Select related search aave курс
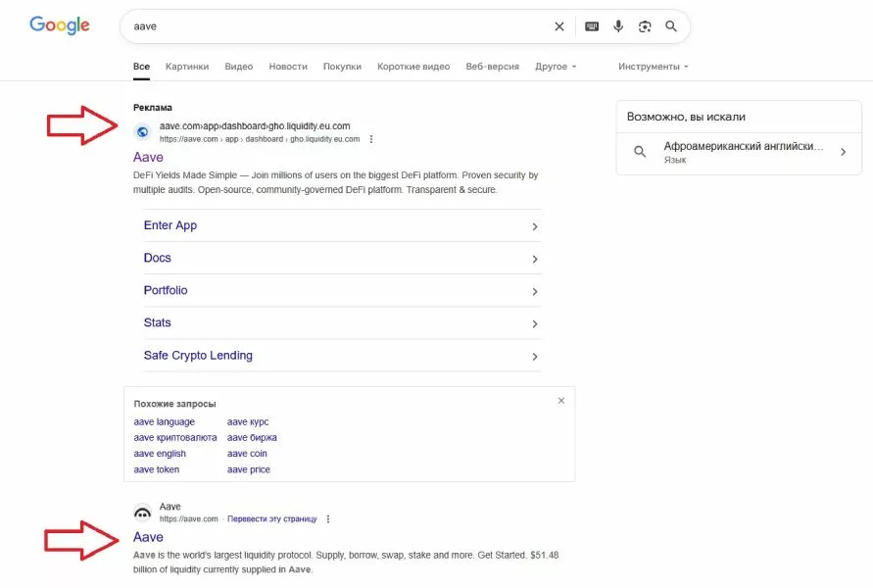 (248, 422)
